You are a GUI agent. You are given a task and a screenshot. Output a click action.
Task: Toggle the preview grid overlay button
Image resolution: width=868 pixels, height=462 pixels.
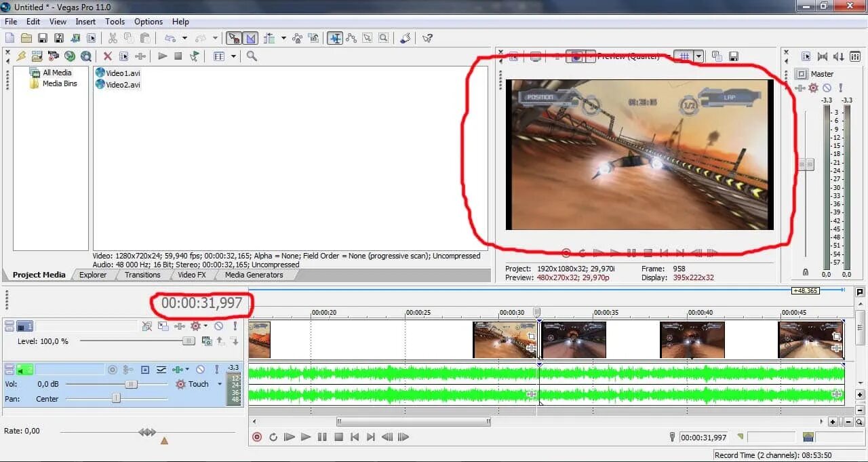(x=685, y=56)
